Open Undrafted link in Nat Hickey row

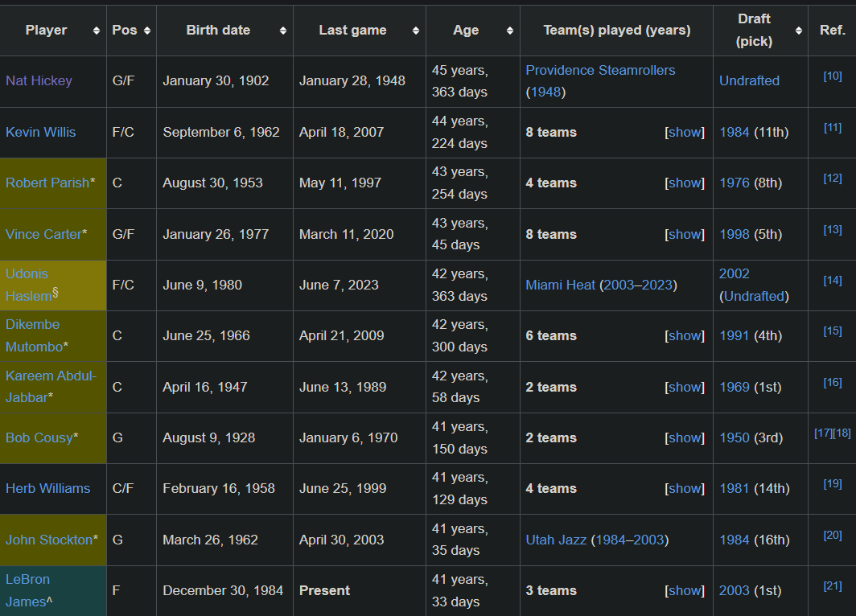point(749,80)
